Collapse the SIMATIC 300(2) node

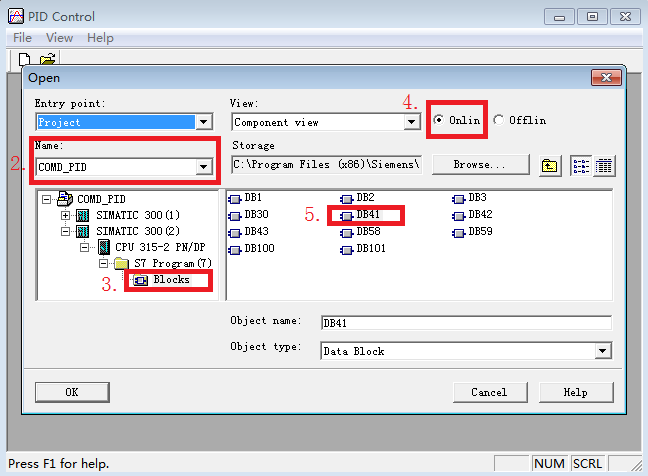65,231
